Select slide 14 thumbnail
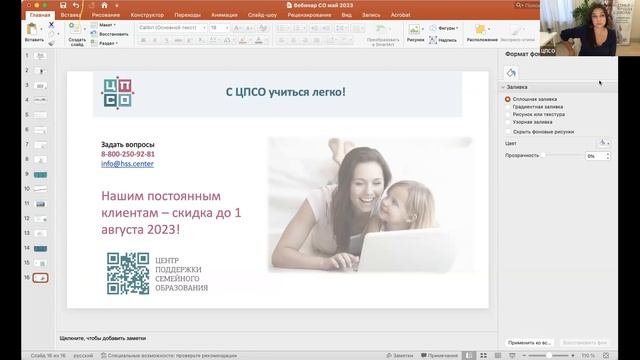This screenshot has height=360, width=640. 40,249
